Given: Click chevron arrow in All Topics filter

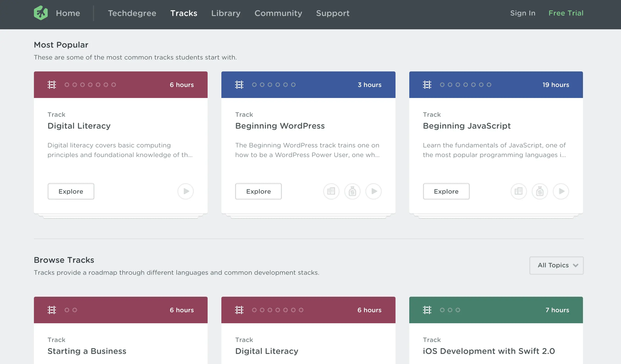Looking at the screenshot, I should pos(575,265).
